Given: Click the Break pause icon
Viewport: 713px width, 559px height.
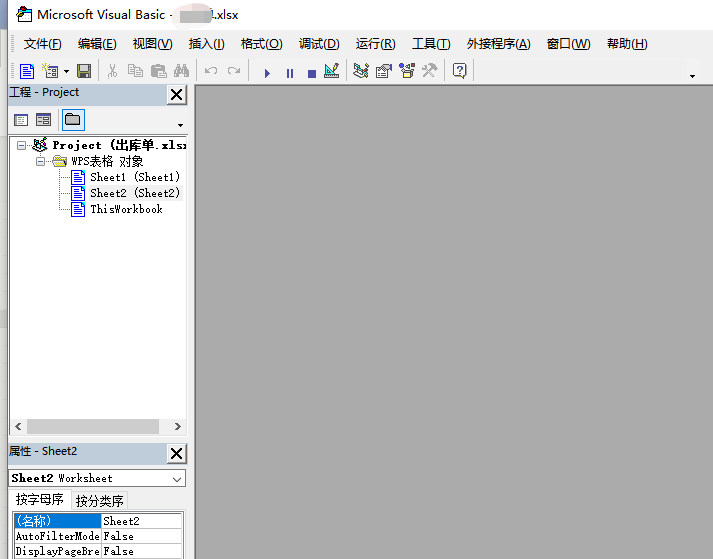Looking at the screenshot, I should [x=290, y=73].
